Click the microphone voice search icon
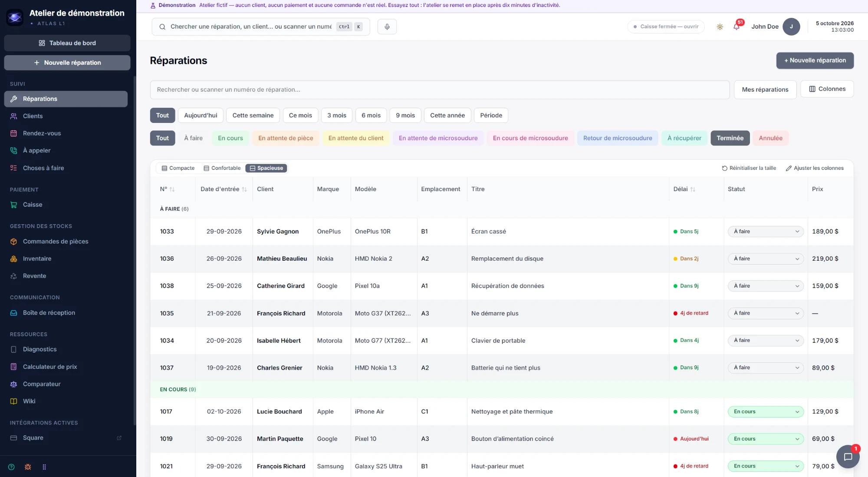 click(x=387, y=26)
